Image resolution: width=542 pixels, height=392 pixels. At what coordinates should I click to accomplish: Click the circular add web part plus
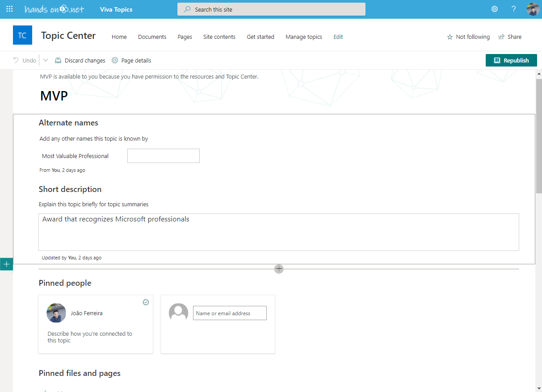pos(279,269)
